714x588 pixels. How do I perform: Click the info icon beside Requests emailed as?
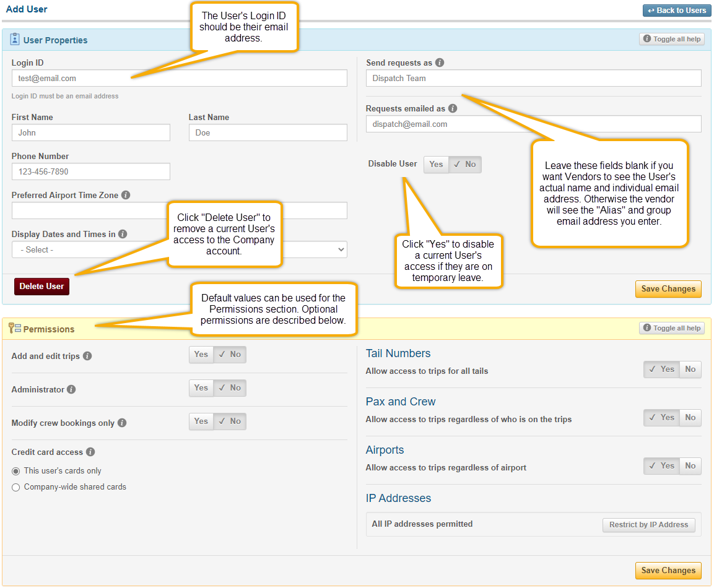[453, 108]
